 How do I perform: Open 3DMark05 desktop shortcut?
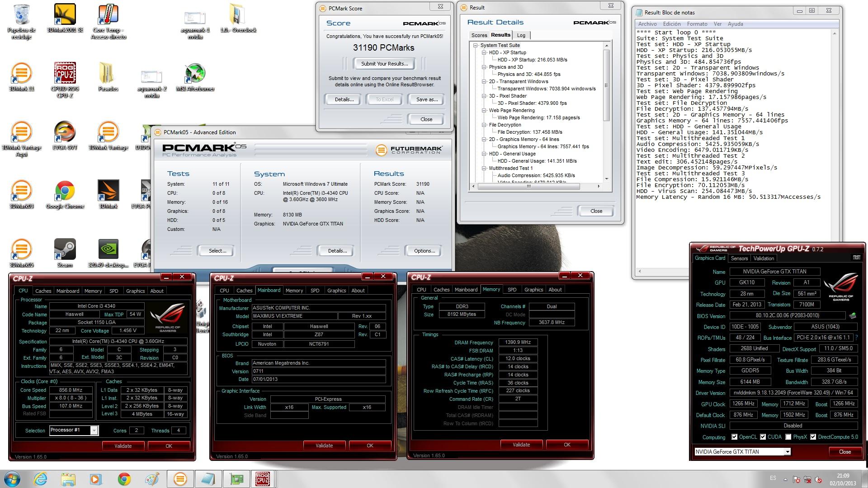[x=21, y=253]
